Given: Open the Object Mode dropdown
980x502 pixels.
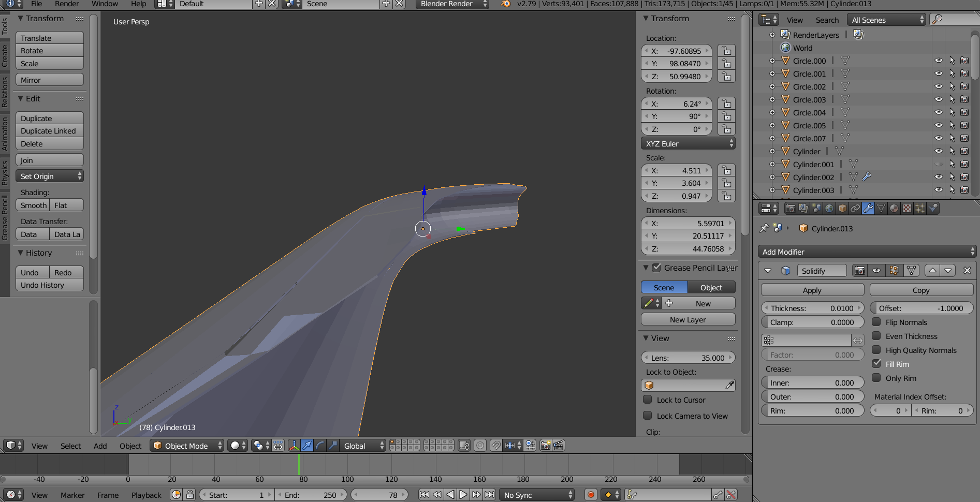Looking at the screenshot, I should (187, 446).
